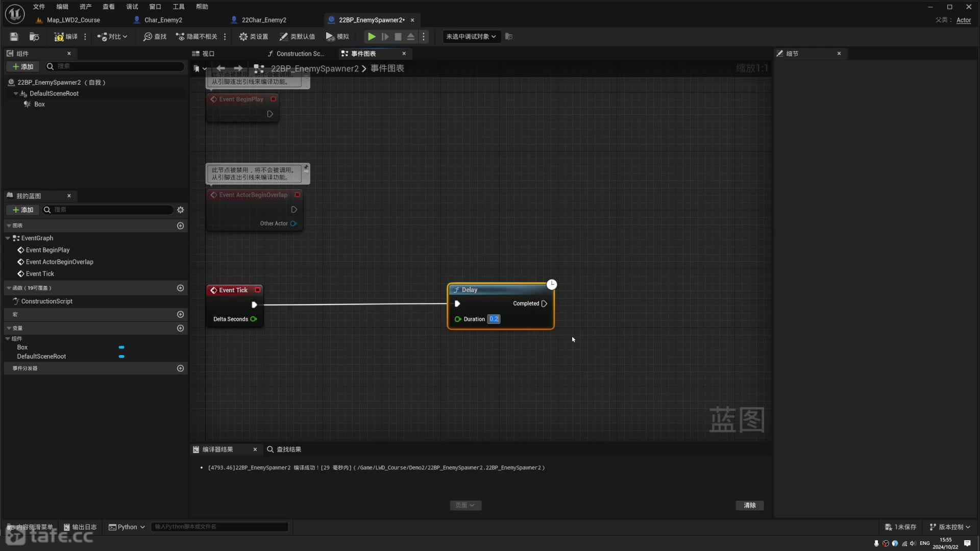Click 22BP_EnemySpawner2 breadcrumb link

point(314,68)
